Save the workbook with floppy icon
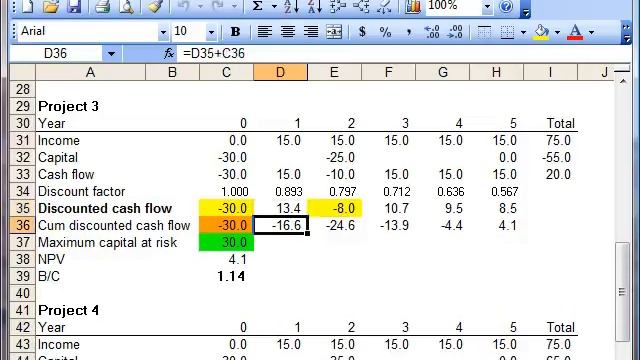The image size is (640, 360). pos(74,6)
